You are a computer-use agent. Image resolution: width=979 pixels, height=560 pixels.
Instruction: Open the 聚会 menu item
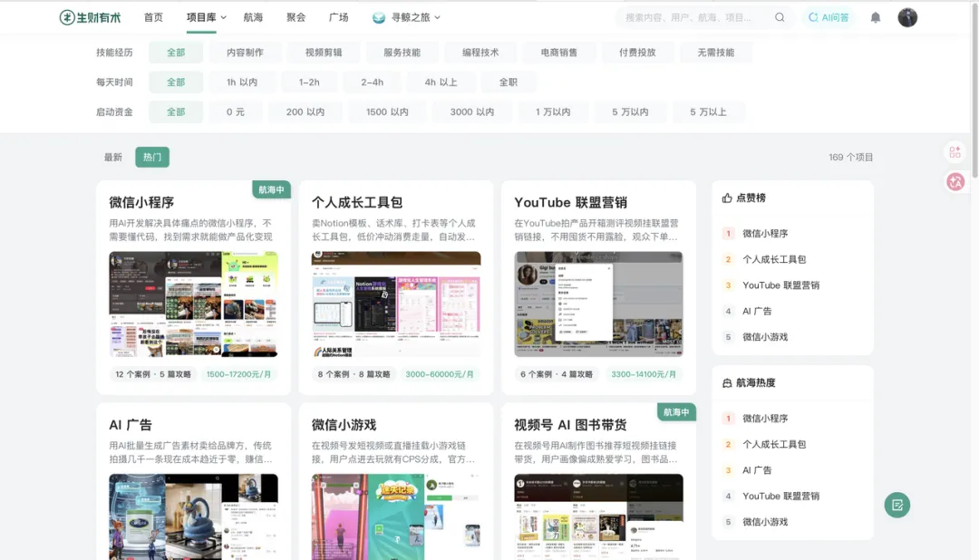coord(296,17)
